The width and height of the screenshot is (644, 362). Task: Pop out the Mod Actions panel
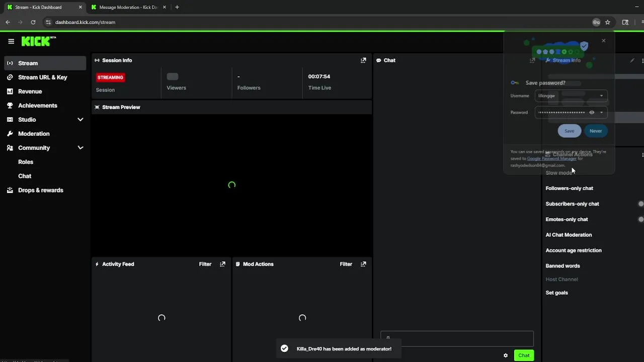[x=363, y=264]
